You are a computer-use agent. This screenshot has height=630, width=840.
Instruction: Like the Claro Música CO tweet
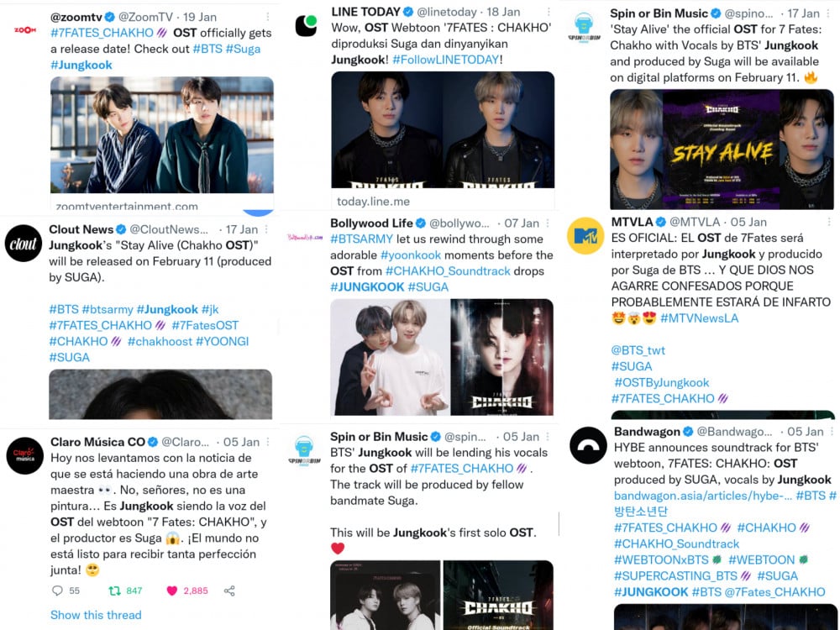172,591
